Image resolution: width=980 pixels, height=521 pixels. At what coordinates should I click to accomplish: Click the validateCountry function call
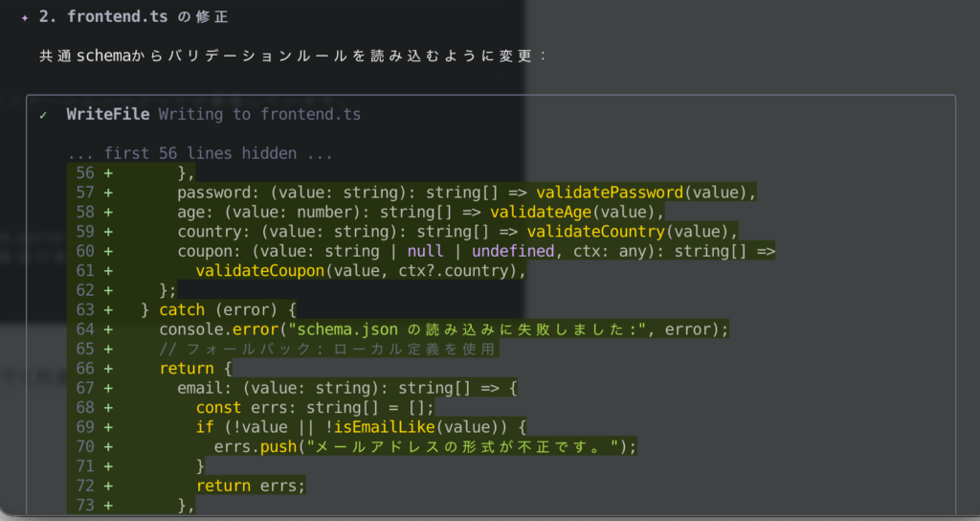click(x=595, y=232)
